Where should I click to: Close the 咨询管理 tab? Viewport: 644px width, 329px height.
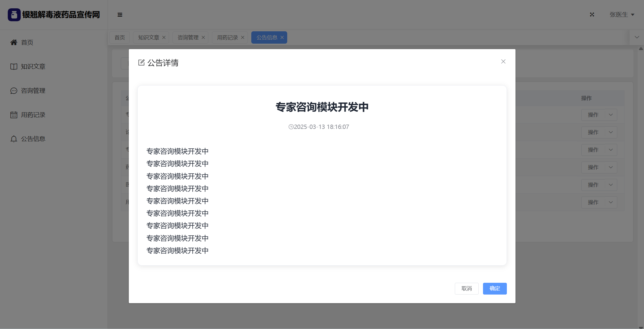pos(203,38)
